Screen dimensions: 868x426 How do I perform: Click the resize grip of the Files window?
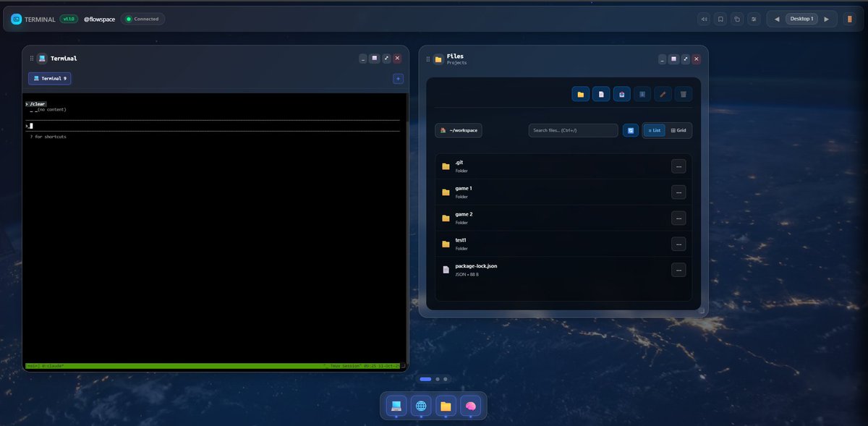coord(700,310)
